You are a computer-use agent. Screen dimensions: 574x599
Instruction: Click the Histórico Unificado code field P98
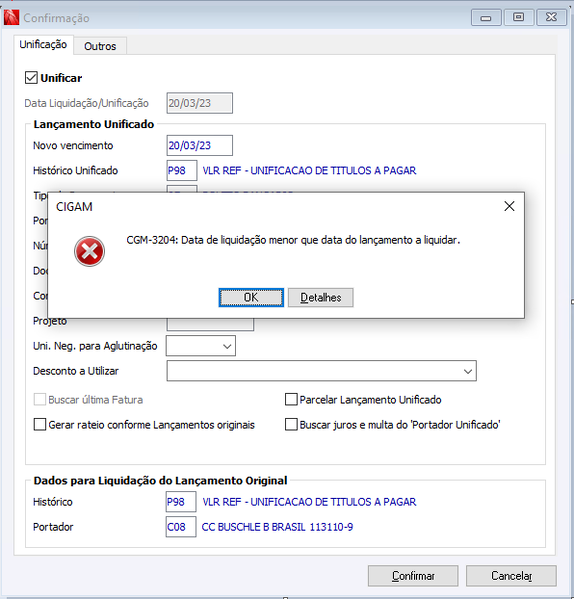pyautogui.click(x=182, y=170)
